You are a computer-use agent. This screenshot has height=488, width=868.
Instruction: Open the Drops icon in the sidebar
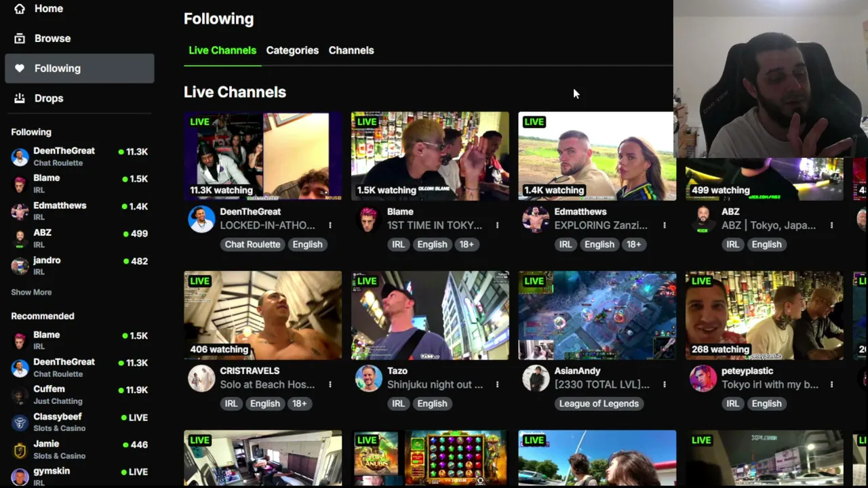(20, 98)
